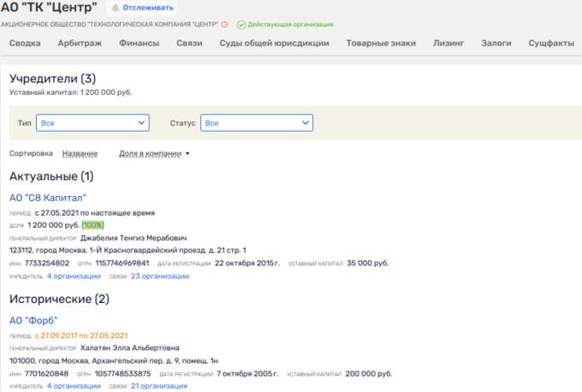Open the Залоги tab
The width and height of the screenshot is (582, 392).
(496, 43)
